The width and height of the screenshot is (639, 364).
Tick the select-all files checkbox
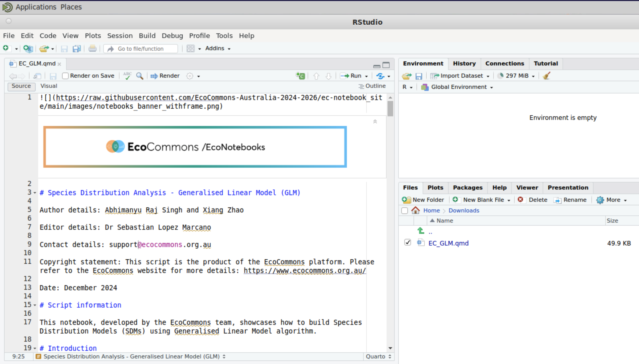405,210
